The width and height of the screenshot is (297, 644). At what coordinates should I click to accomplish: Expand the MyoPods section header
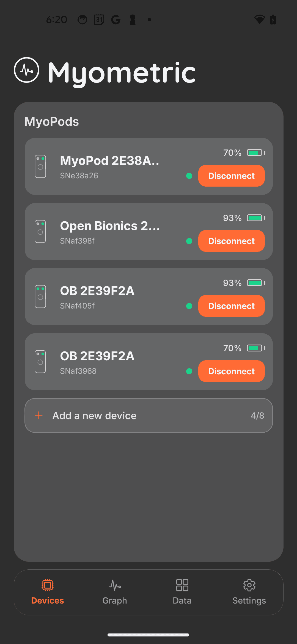pos(51,121)
